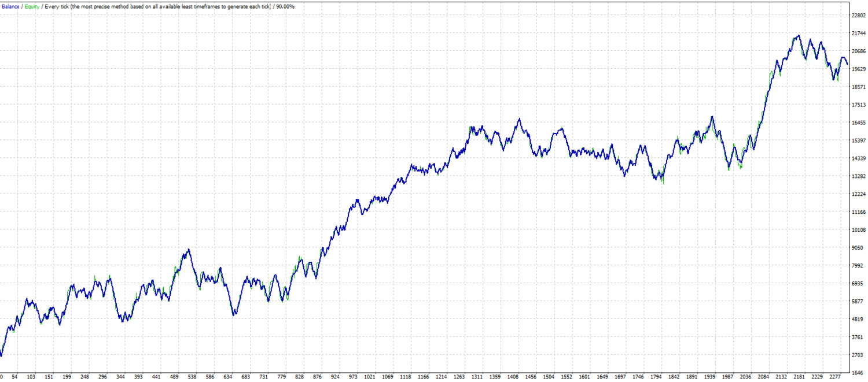Click the 1118 x-axis tick label
This screenshot has height=382, width=868.
(406, 377)
